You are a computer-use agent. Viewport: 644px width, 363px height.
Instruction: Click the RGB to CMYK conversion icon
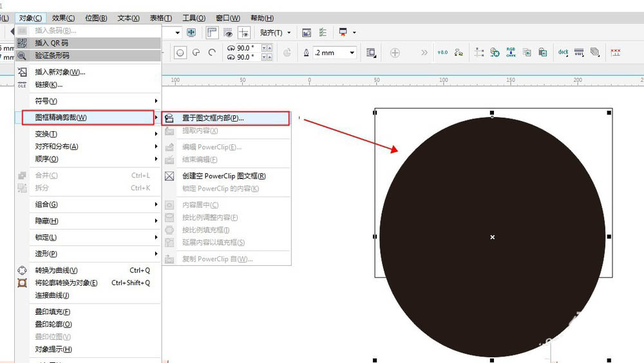point(511,53)
